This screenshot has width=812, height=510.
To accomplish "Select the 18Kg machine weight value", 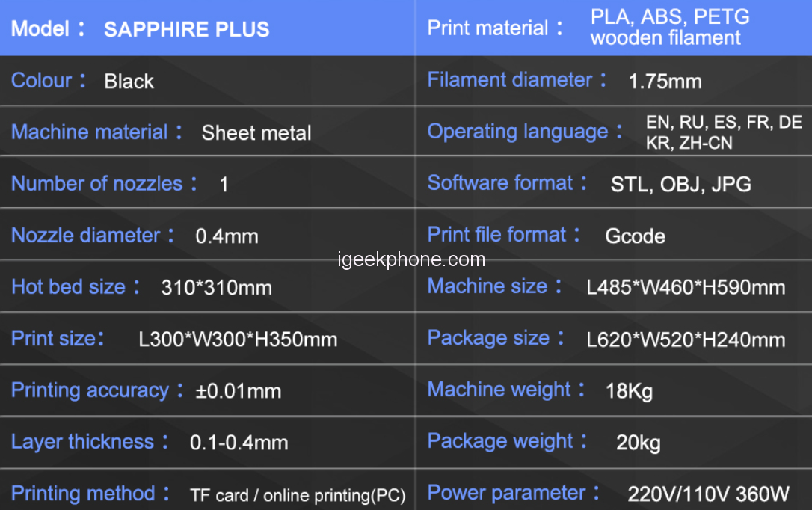I will [x=629, y=390].
